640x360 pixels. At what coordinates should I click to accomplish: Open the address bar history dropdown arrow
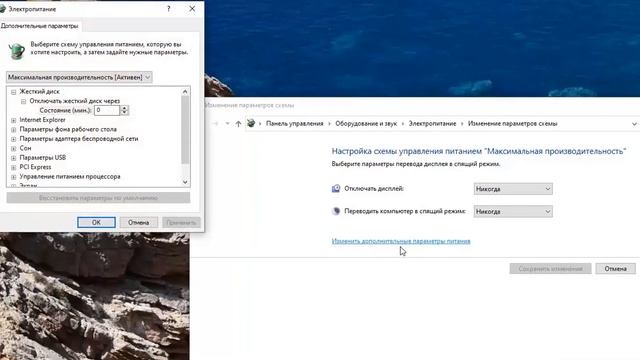click(634, 124)
